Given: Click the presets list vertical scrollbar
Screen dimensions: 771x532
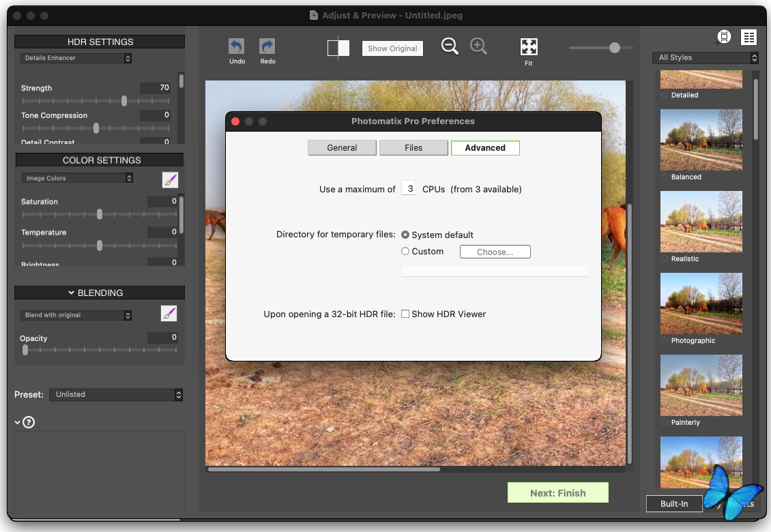Looking at the screenshot, I should (x=756, y=109).
